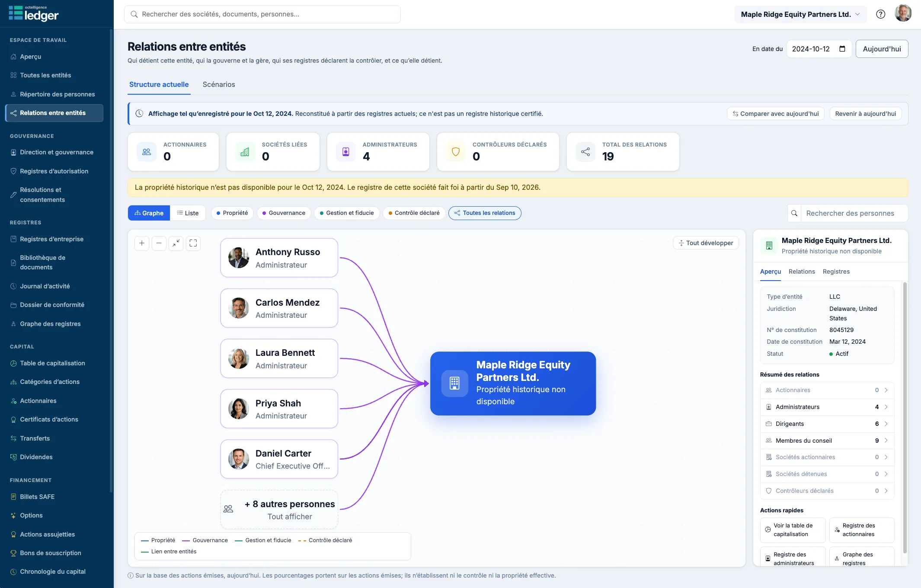Open the Maple Ridge Equity Partners company dropdown
The image size is (921, 588).
[800, 14]
